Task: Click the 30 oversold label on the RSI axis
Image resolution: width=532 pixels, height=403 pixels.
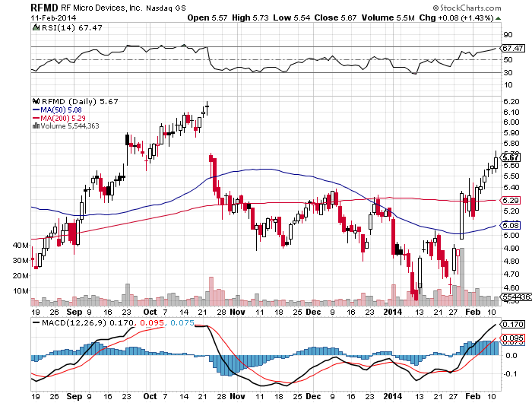Action: (508, 73)
